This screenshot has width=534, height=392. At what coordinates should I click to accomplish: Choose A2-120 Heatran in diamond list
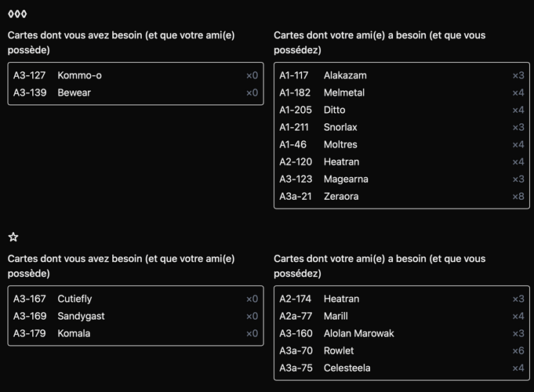(x=401, y=162)
